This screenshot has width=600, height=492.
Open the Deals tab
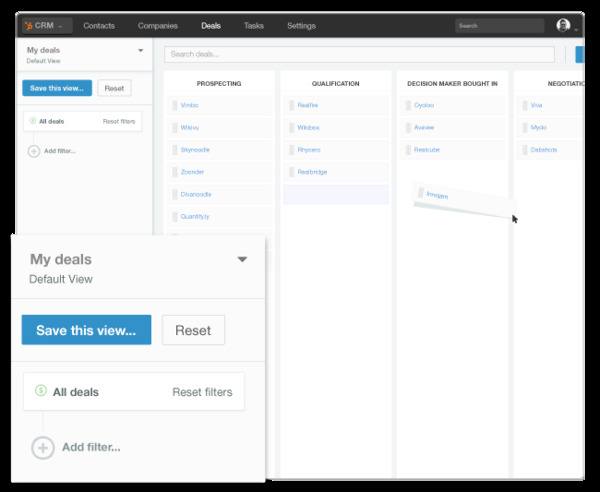coord(211,26)
